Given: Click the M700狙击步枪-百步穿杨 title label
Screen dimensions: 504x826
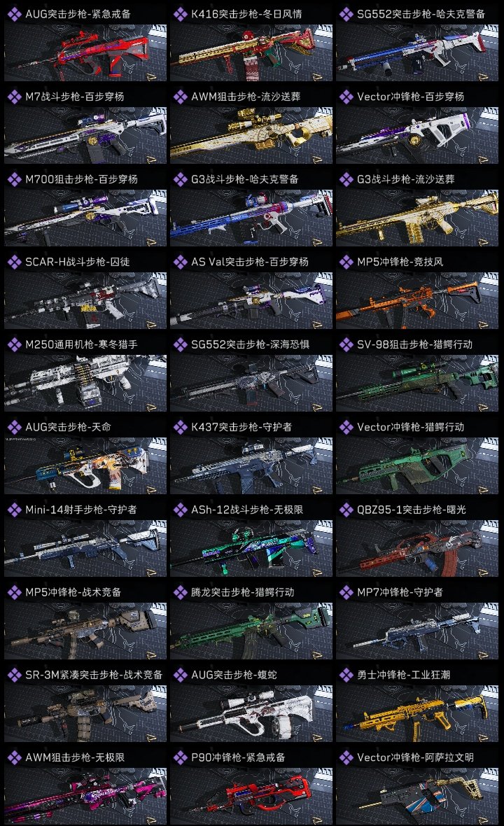Looking at the screenshot, I should point(82,179).
